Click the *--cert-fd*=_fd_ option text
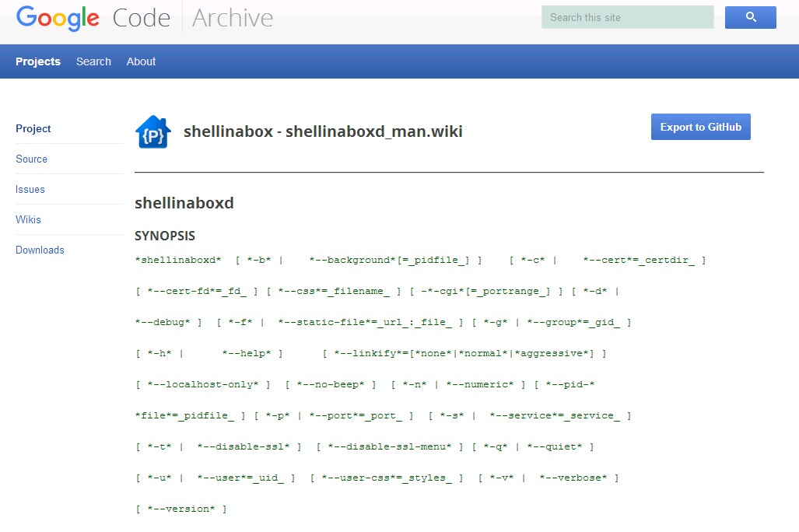 coord(197,291)
